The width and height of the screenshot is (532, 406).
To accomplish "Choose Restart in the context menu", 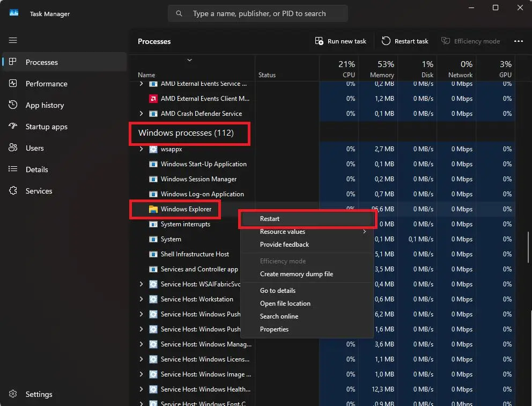I will (x=307, y=219).
